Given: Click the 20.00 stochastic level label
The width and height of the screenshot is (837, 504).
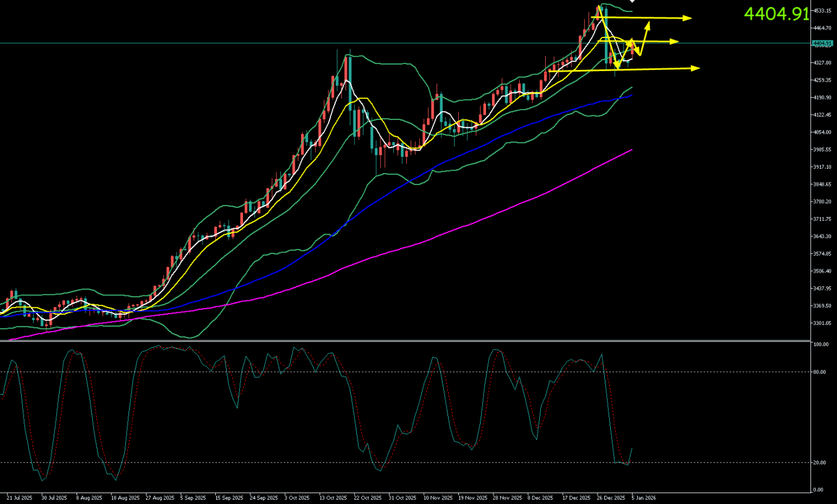Looking at the screenshot, I should (820, 462).
